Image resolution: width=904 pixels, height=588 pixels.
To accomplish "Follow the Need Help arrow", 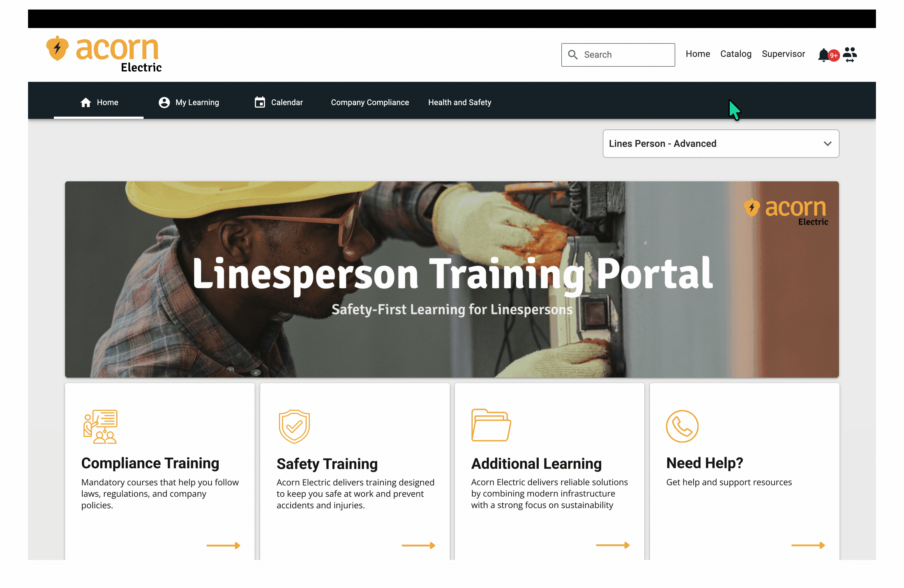I will 808,545.
